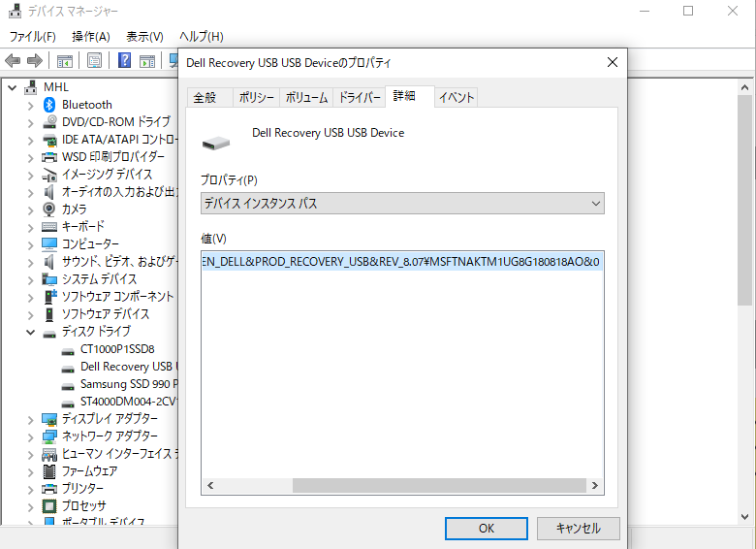Image resolution: width=756 pixels, height=549 pixels.
Task: Click the action pane toolbar icon
Action: [x=147, y=61]
